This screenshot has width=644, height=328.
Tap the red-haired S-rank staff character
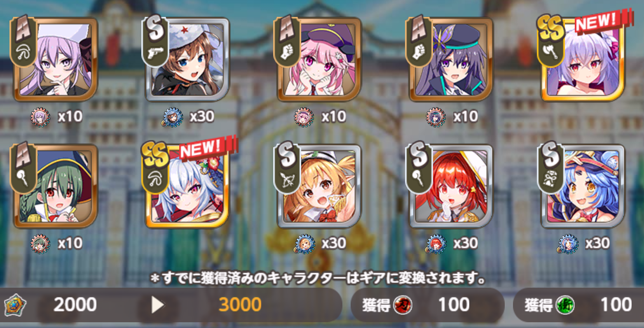tap(451, 186)
